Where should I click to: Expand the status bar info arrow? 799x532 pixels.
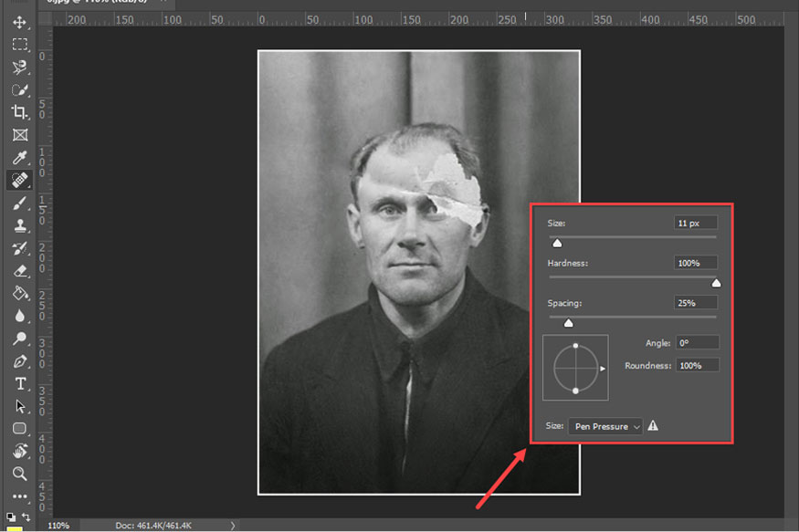point(232,526)
